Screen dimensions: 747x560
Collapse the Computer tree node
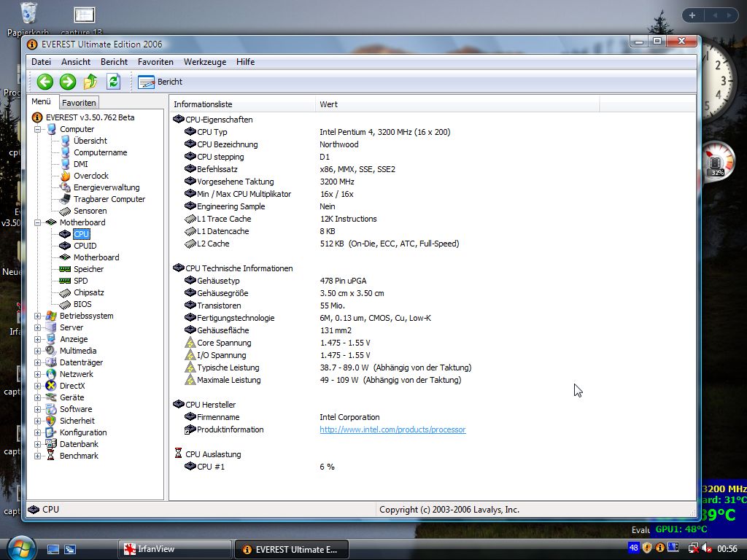[38, 129]
